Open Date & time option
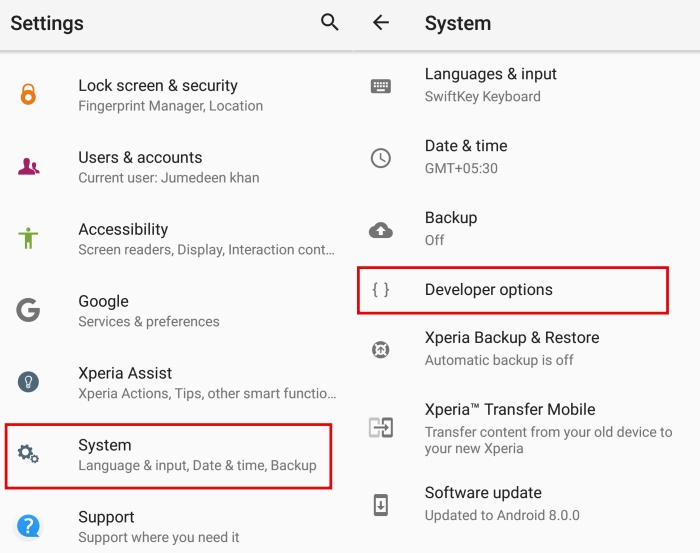The image size is (700, 553). [x=525, y=157]
